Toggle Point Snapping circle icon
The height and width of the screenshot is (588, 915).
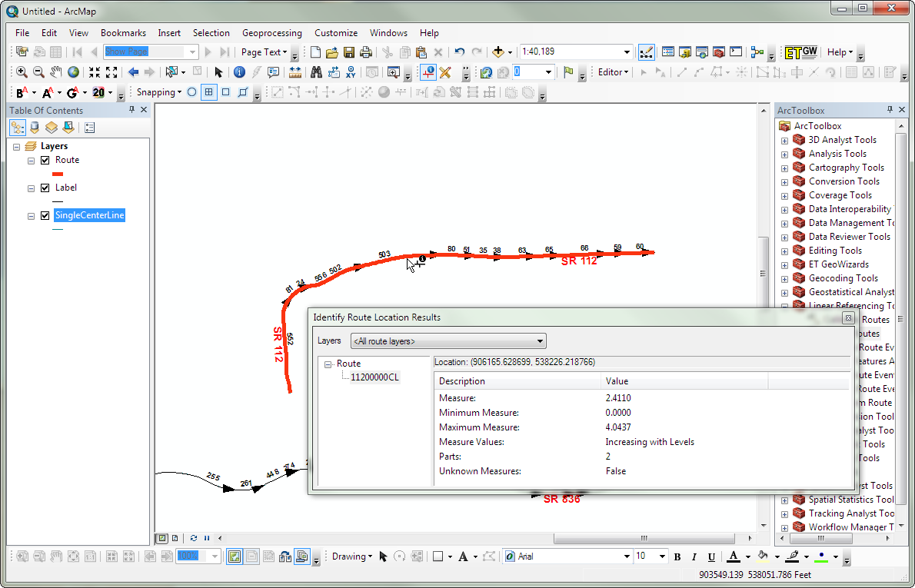coord(191,92)
